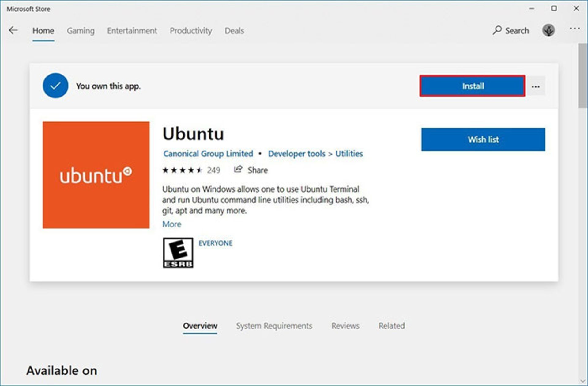Switch to the Reviews tab
Image resolution: width=588 pixels, height=386 pixels.
click(x=345, y=326)
